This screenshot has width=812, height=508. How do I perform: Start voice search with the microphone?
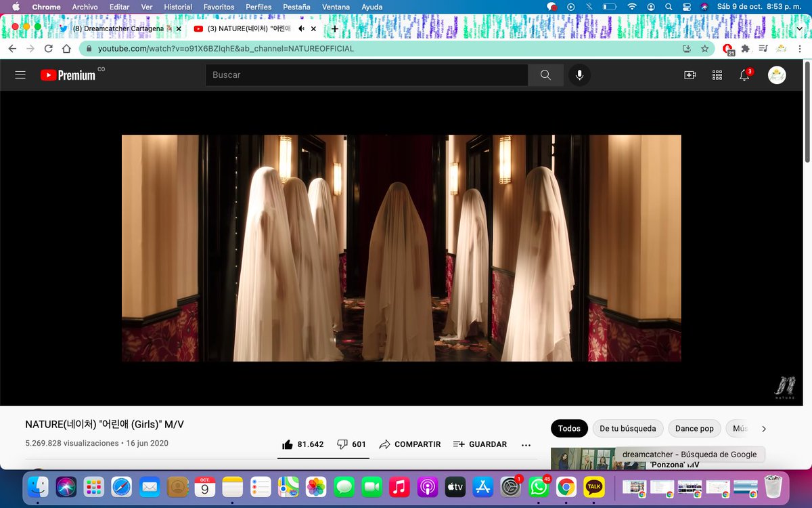(x=579, y=75)
